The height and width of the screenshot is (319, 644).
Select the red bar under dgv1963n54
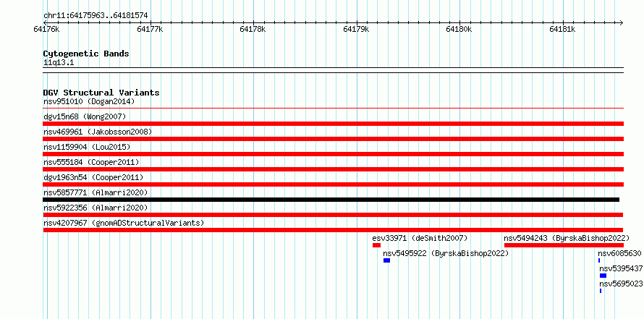tap(334, 184)
